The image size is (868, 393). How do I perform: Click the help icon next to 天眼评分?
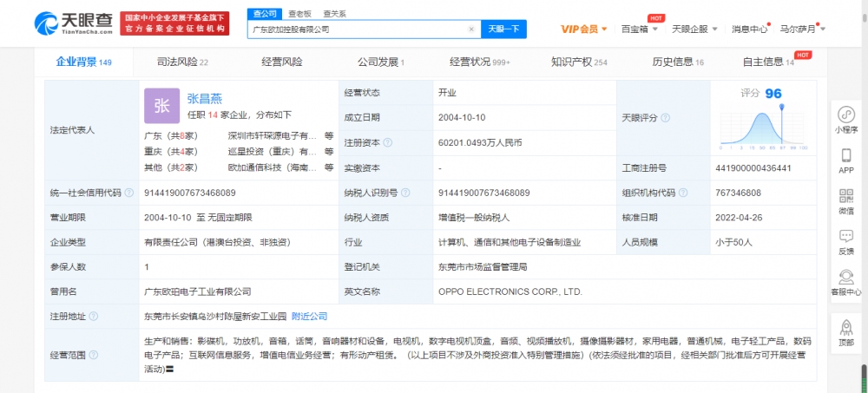tap(666, 118)
